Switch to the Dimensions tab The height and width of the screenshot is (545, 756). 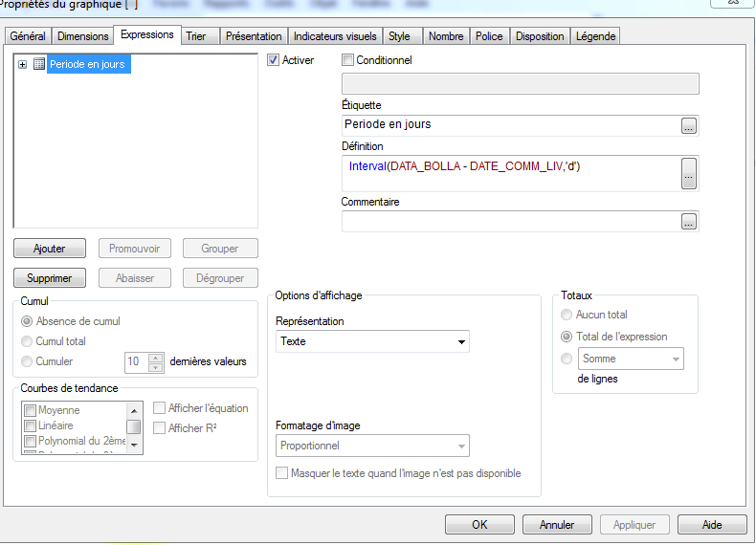coord(83,36)
